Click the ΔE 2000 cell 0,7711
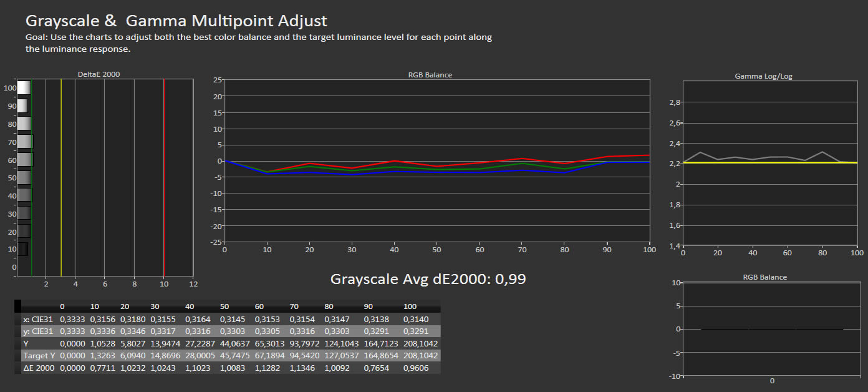This screenshot has height=392, width=868. (x=102, y=368)
